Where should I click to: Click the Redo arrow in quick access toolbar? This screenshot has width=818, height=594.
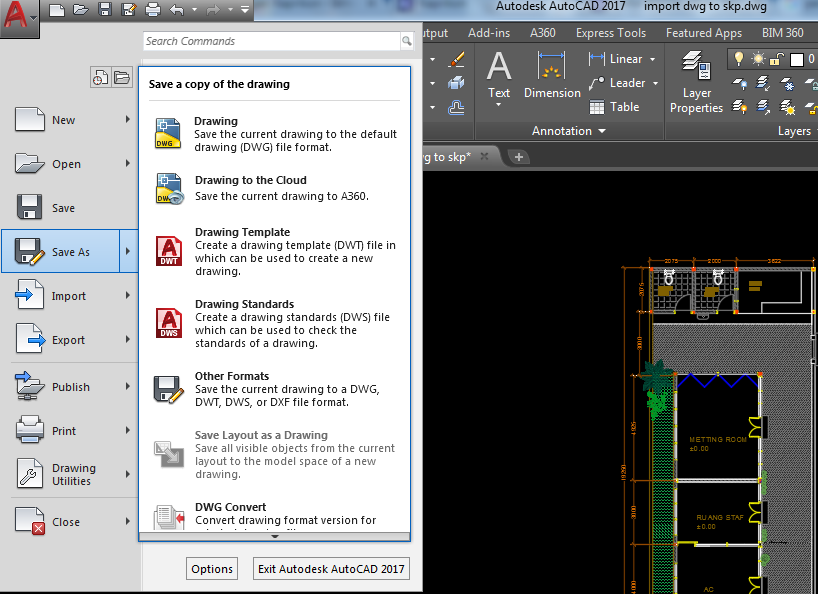pyautogui.click(x=213, y=9)
